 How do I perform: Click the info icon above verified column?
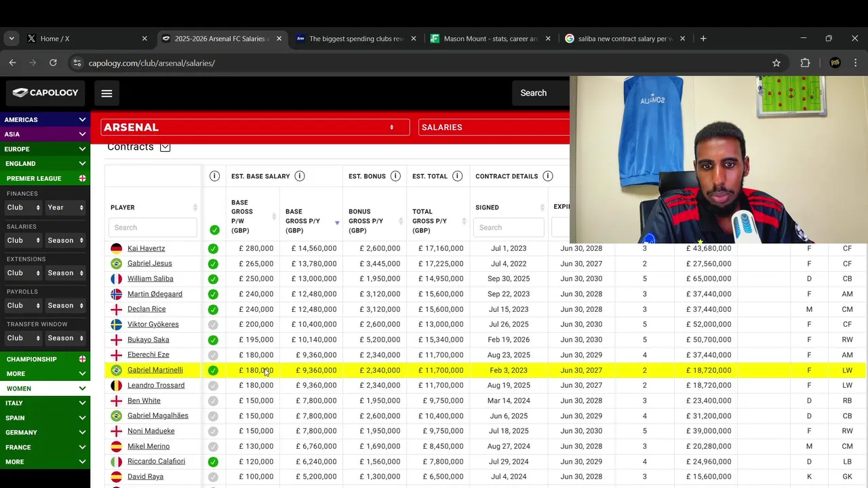coord(214,176)
